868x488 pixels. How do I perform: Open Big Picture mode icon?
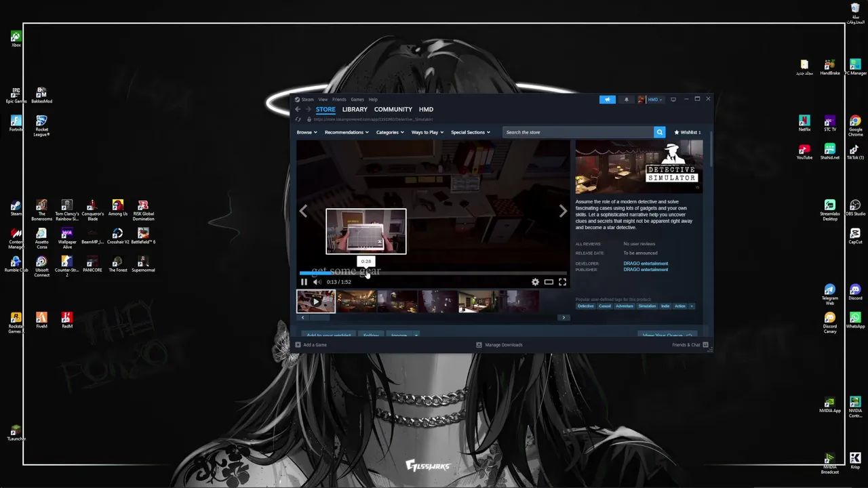[x=673, y=100]
